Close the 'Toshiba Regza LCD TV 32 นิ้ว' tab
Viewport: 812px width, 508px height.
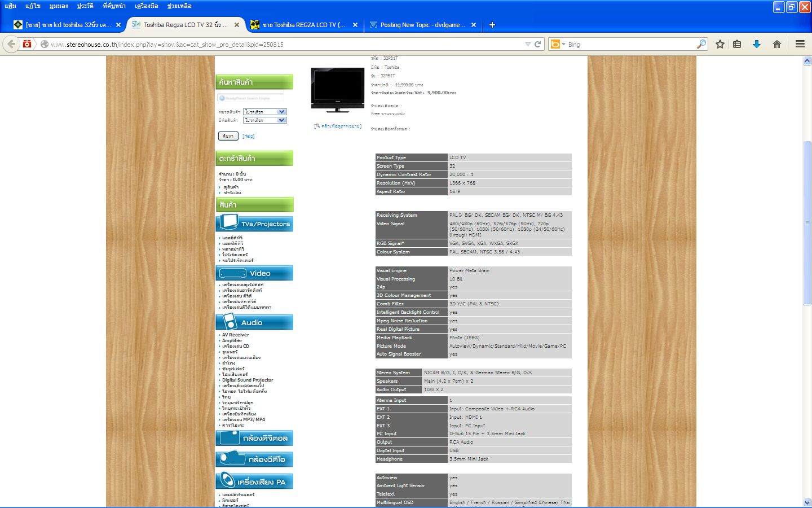pyautogui.click(x=237, y=25)
